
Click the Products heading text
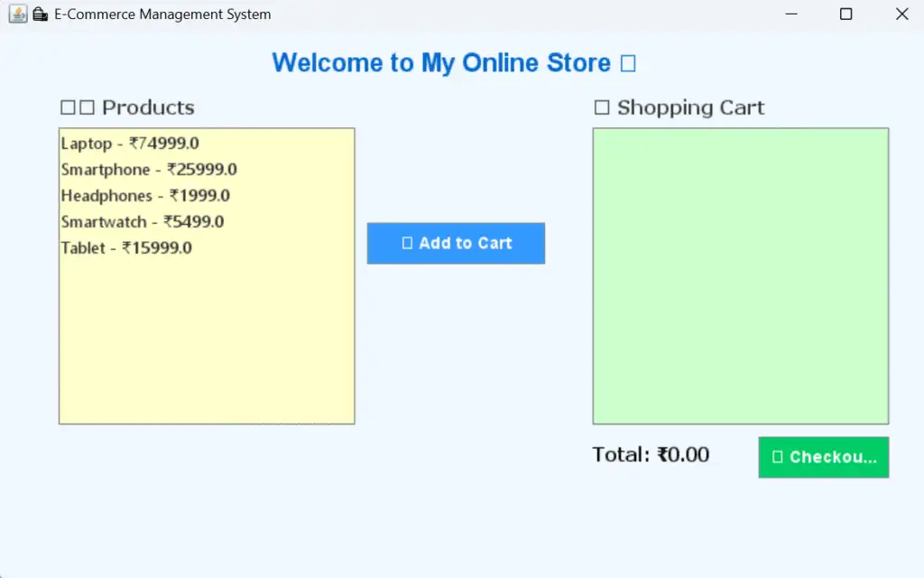tap(147, 107)
